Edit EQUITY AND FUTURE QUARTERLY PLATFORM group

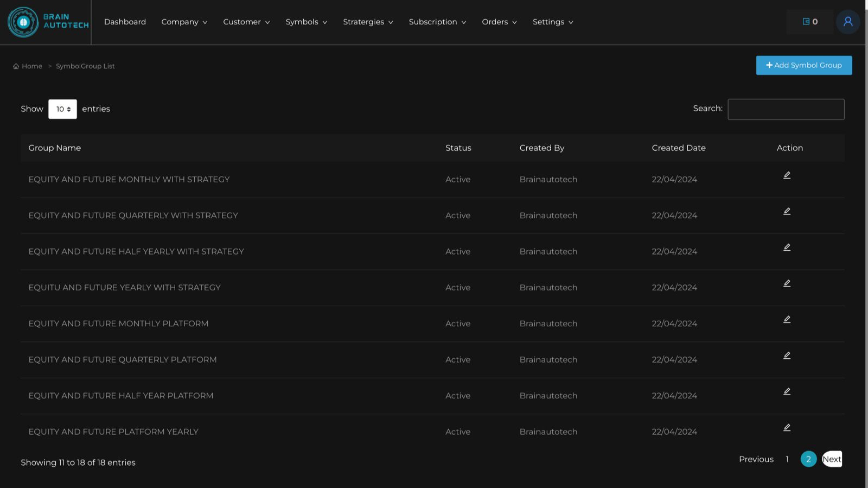[x=787, y=356]
